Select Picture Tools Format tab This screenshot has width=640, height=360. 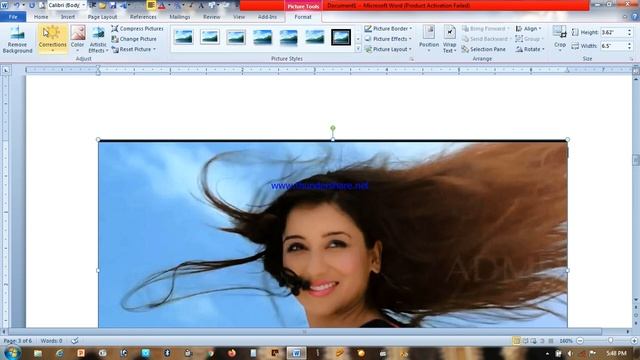303,17
